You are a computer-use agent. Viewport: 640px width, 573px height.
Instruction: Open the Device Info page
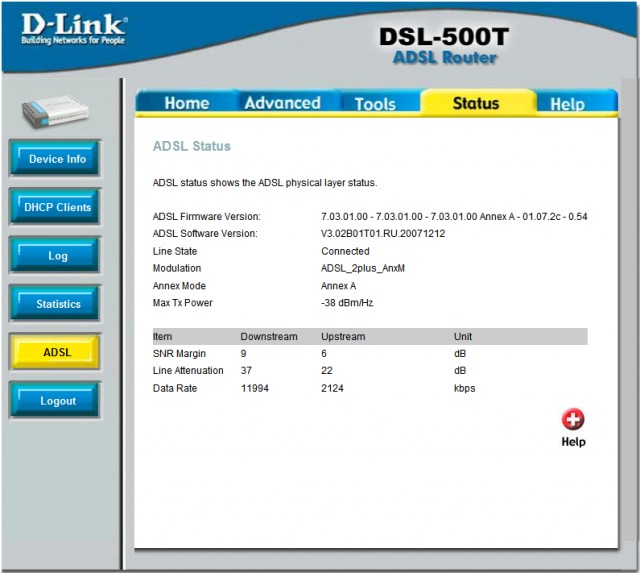pos(55,158)
